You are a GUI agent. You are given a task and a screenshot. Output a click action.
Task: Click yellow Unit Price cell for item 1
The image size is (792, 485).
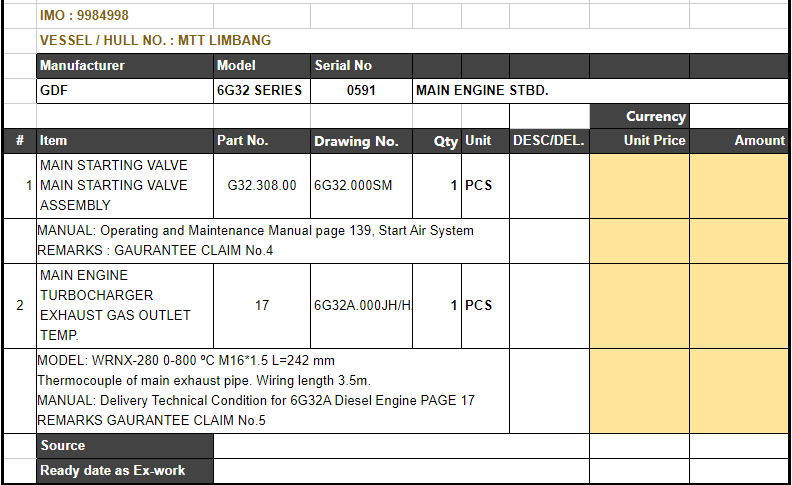click(x=639, y=186)
